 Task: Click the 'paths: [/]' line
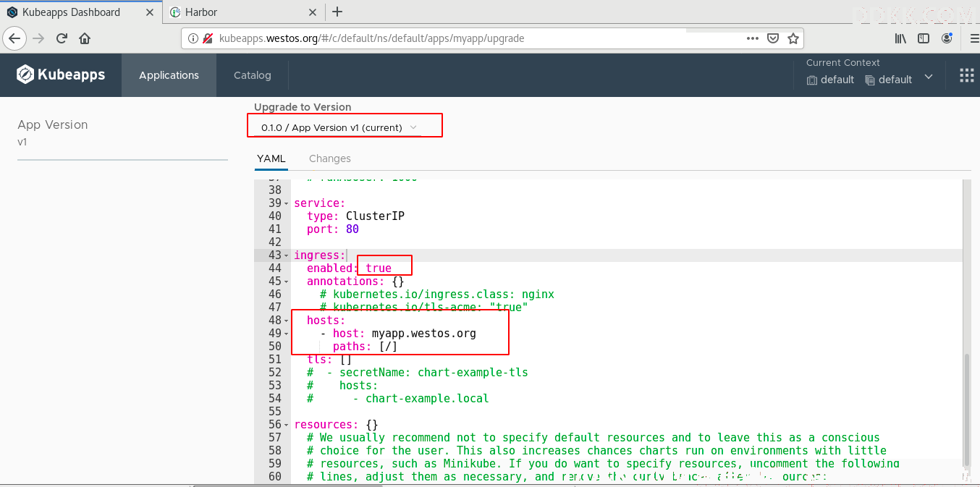pyautogui.click(x=366, y=347)
